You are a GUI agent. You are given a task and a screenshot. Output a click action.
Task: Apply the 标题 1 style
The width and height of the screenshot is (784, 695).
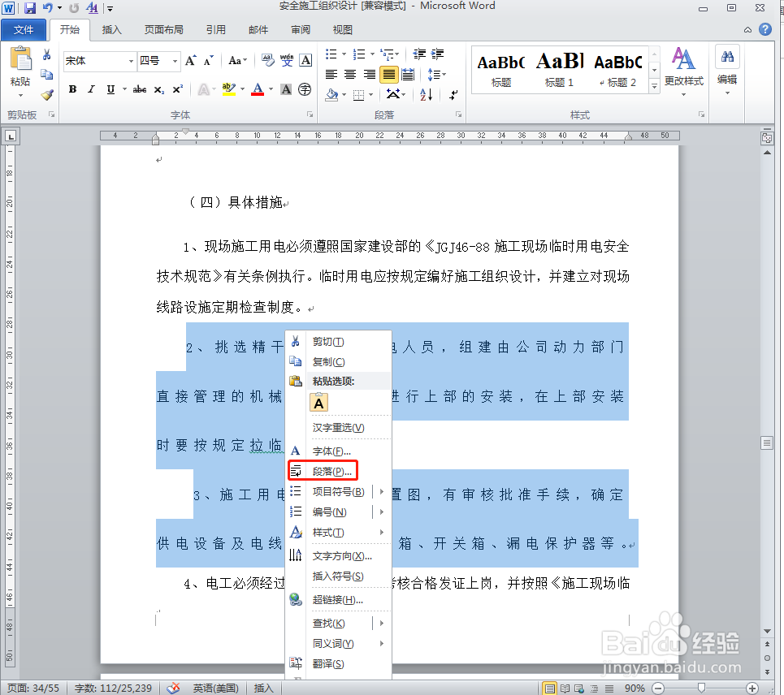tap(558, 69)
